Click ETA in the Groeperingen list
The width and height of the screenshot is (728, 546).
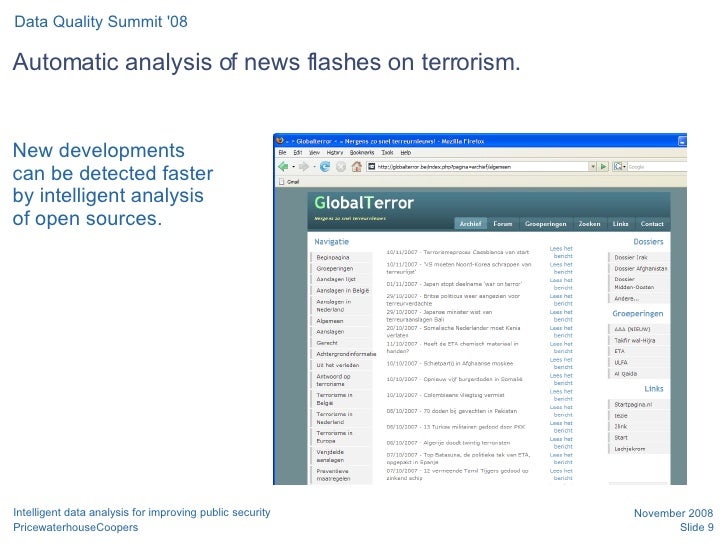(638, 351)
